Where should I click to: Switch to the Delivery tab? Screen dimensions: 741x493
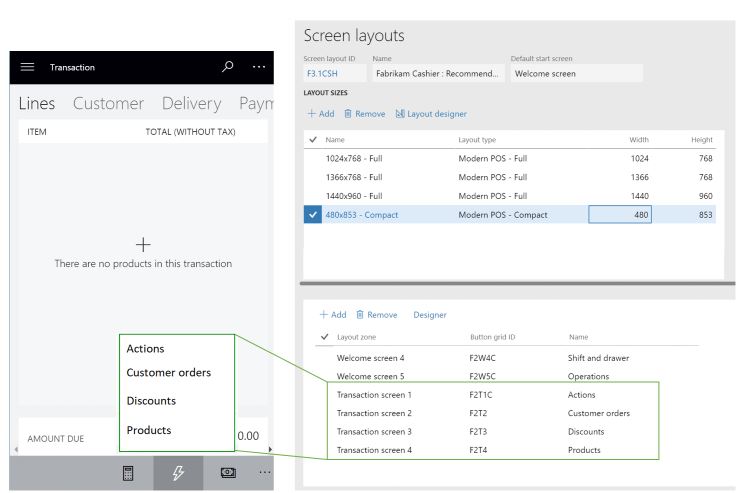(x=191, y=104)
